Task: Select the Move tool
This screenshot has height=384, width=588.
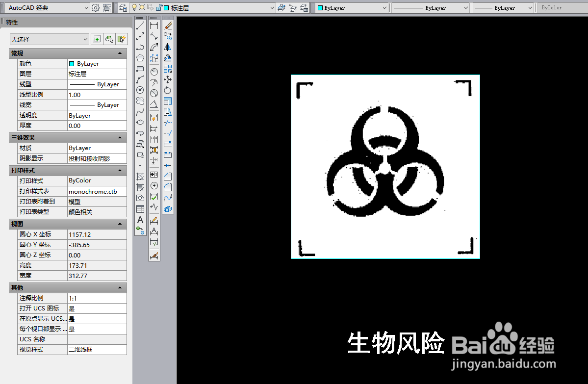Action: point(168,79)
